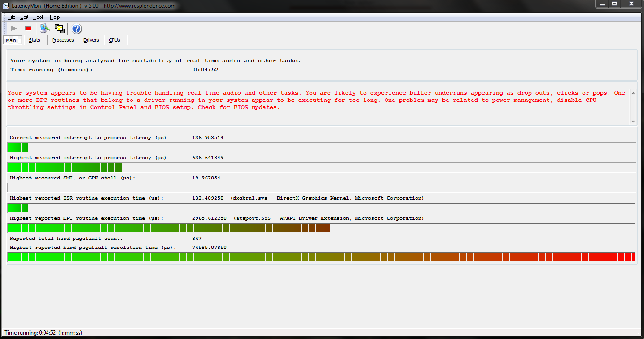Image resolution: width=644 pixels, height=339 pixels.
Task: Click the highest DPC routine execution time bar
Action: tap(321, 228)
